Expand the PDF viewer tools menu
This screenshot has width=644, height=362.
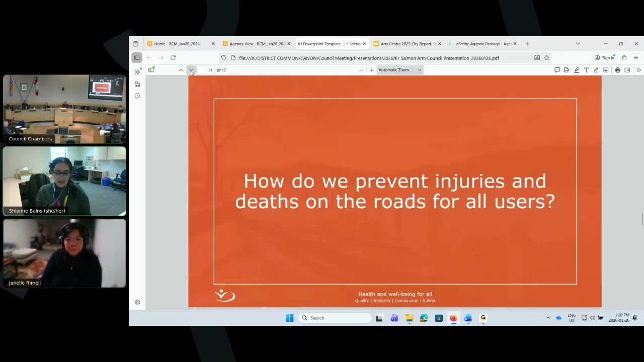638,70
